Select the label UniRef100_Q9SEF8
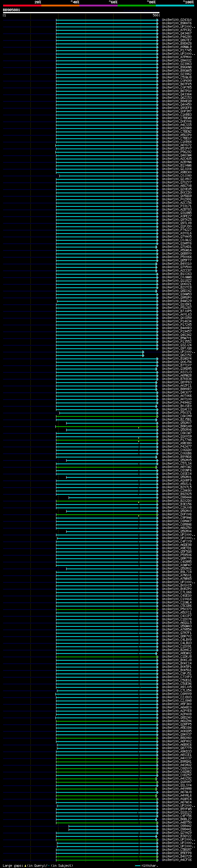This screenshot has height=868, width=197. point(177,108)
